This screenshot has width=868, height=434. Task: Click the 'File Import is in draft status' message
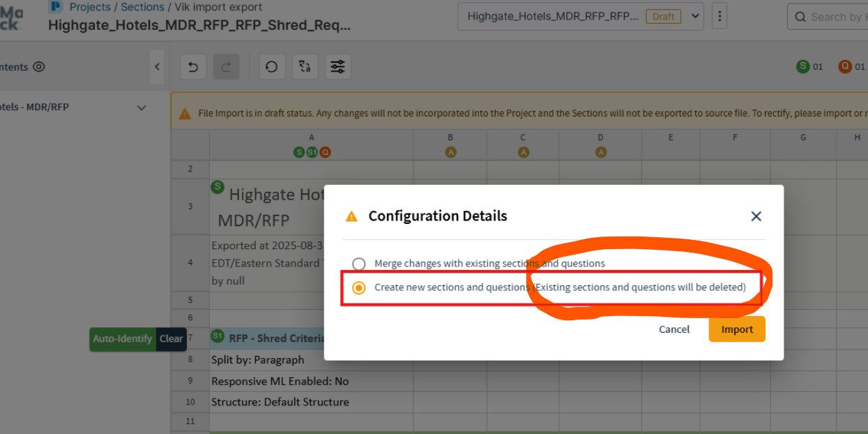[x=533, y=113]
